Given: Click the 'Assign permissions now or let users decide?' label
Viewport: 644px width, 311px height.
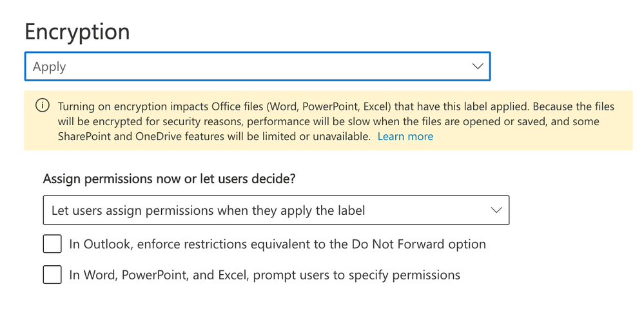Looking at the screenshot, I should [x=169, y=179].
